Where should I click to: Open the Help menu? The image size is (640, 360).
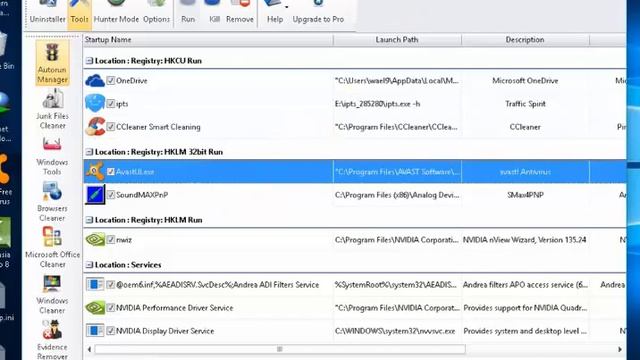pyautogui.click(x=275, y=13)
